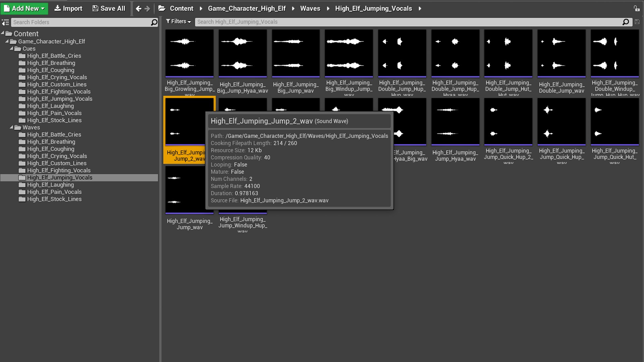Select High_Elf_Laughing folder under Waves
The width and height of the screenshot is (644, 362).
point(50,185)
